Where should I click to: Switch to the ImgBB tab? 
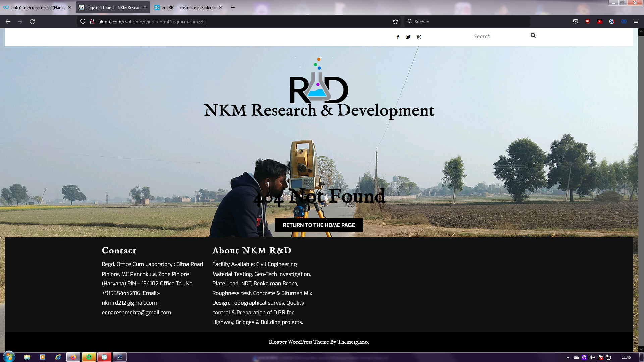(189, 7)
